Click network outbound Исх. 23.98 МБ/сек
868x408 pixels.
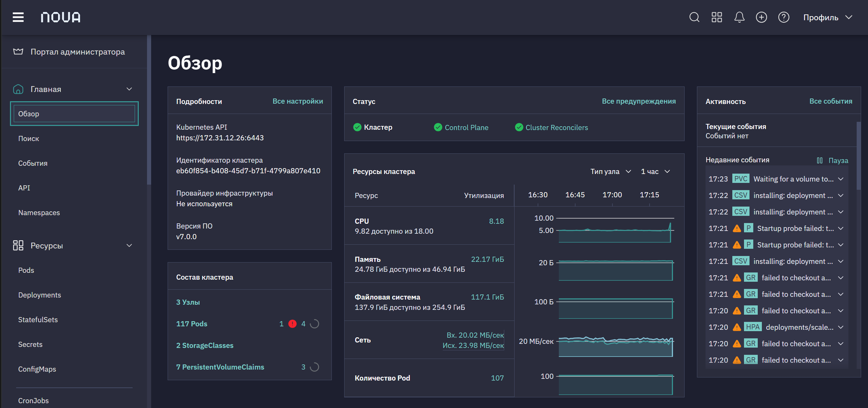click(473, 346)
